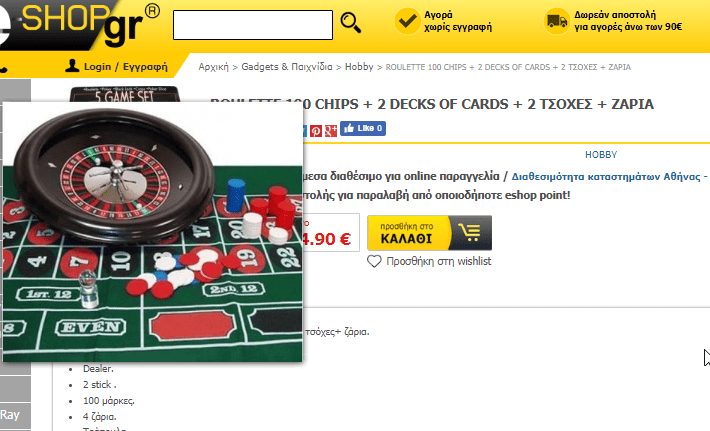Open the HOBBY category link
The height and width of the screenshot is (431, 710).
tap(601, 155)
